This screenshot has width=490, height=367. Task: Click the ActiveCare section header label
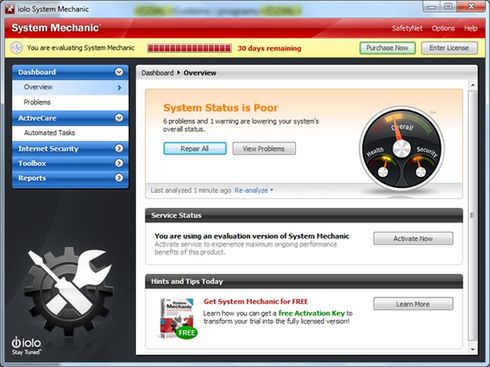pyautogui.click(x=37, y=118)
